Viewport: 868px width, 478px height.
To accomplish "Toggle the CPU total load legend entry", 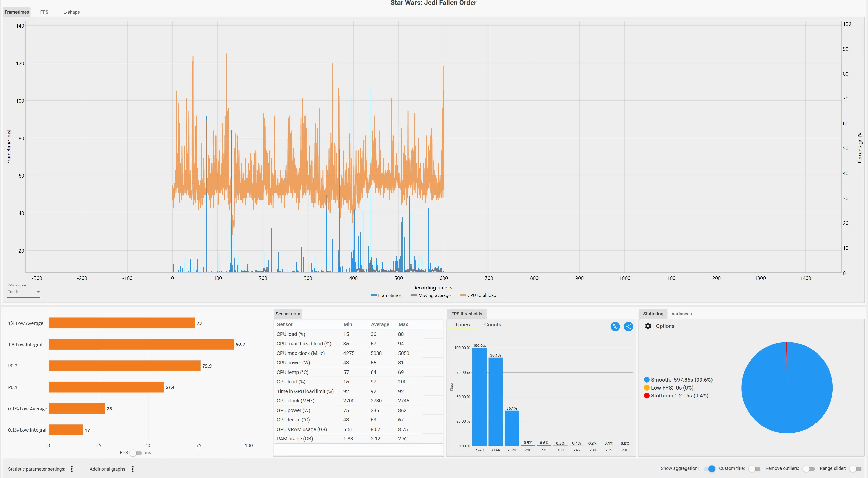I will (478, 295).
